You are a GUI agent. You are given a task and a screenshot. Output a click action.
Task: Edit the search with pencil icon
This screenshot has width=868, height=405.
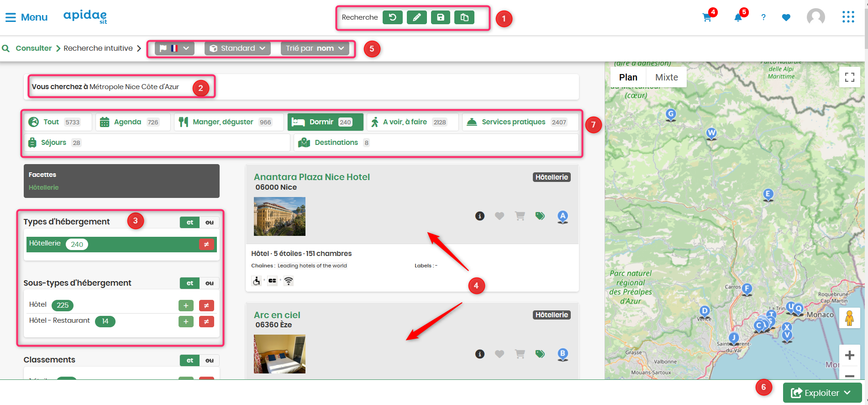pos(416,17)
